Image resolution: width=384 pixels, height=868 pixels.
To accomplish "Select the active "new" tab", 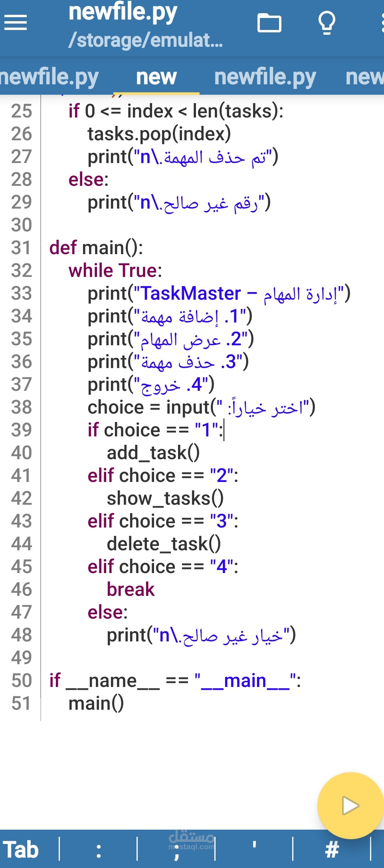I will 156,77.
